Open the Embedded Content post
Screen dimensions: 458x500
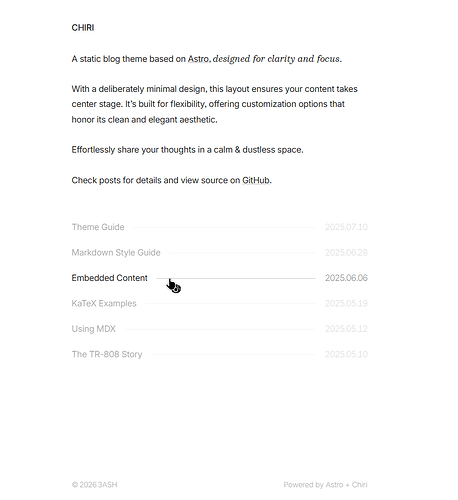click(110, 278)
